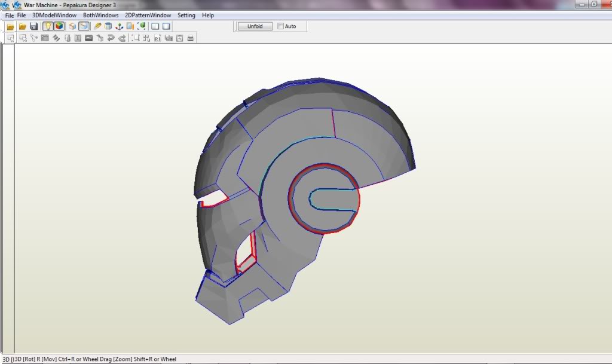Screen dimensions: 612x364
Task: Switch to the split two-pane layout icon
Action: click(x=155, y=26)
